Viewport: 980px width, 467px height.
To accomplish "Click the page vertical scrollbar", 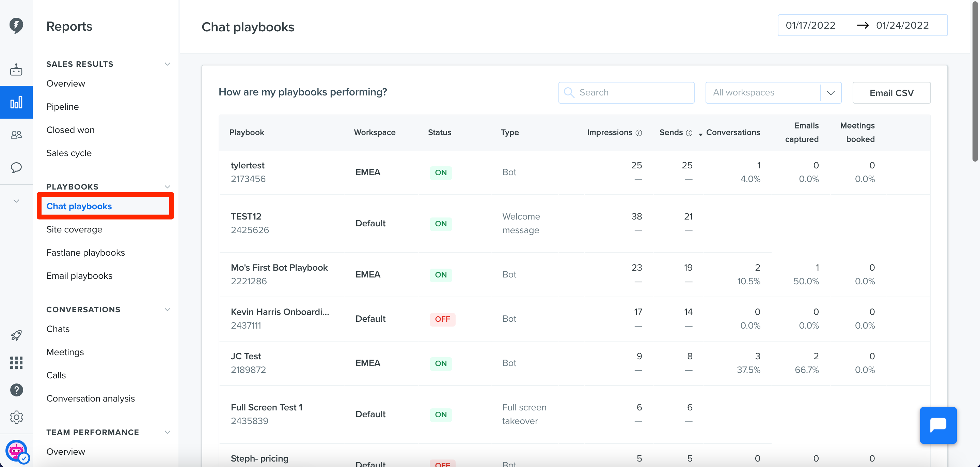I will pos(976,82).
